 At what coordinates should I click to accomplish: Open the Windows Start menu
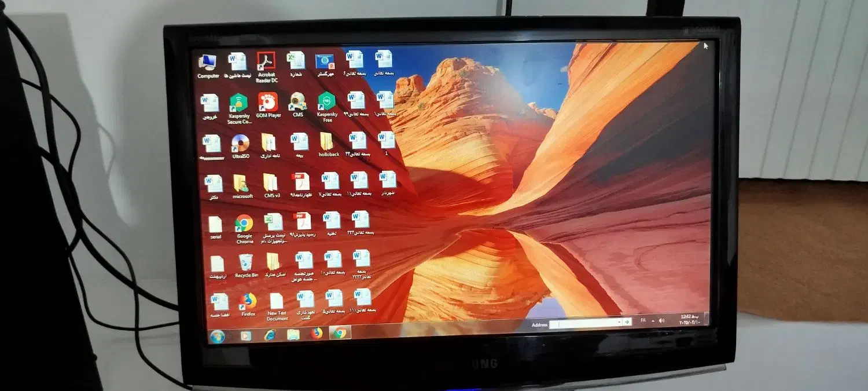217,337
